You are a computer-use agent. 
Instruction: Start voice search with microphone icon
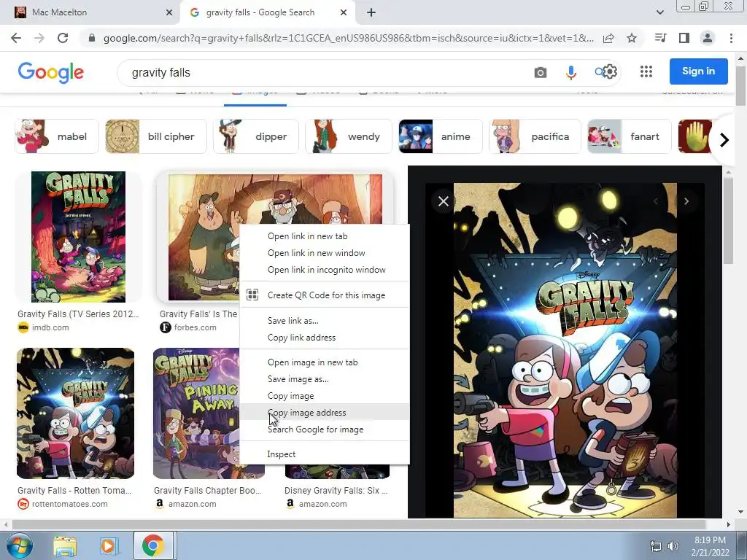pyautogui.click(x=570, y=72)
